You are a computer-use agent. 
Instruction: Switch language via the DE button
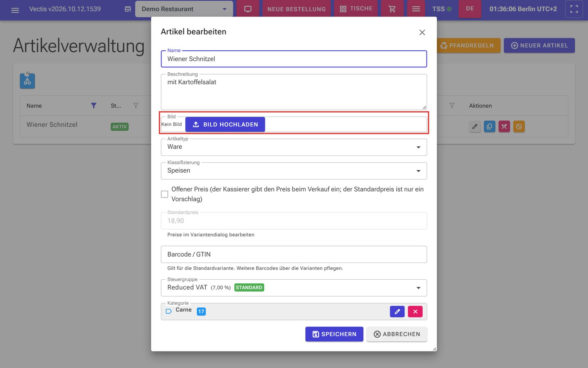(470, 9)
